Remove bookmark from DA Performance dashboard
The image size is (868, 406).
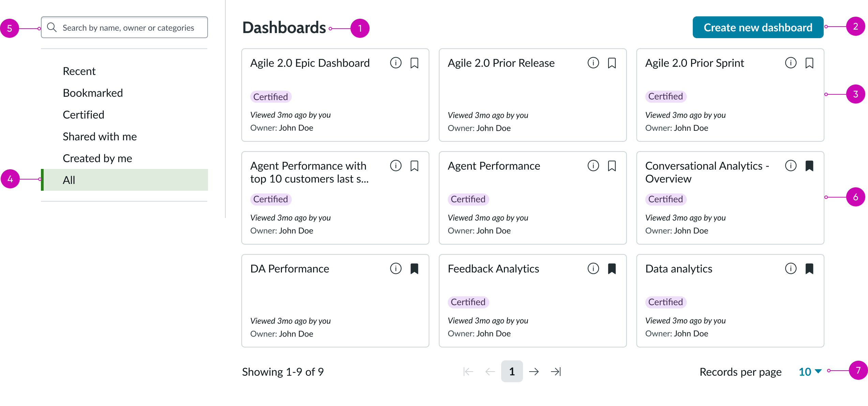pyautogui.click(x=415, y=268)
